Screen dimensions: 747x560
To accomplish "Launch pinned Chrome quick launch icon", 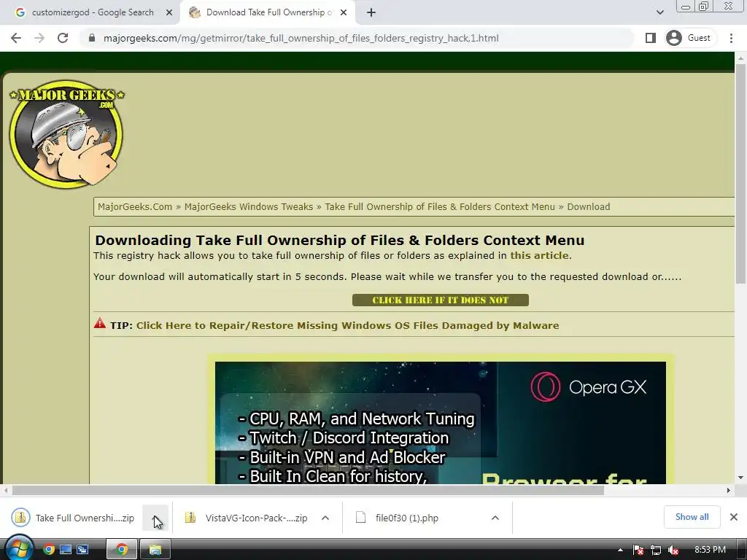I will 49,550.
